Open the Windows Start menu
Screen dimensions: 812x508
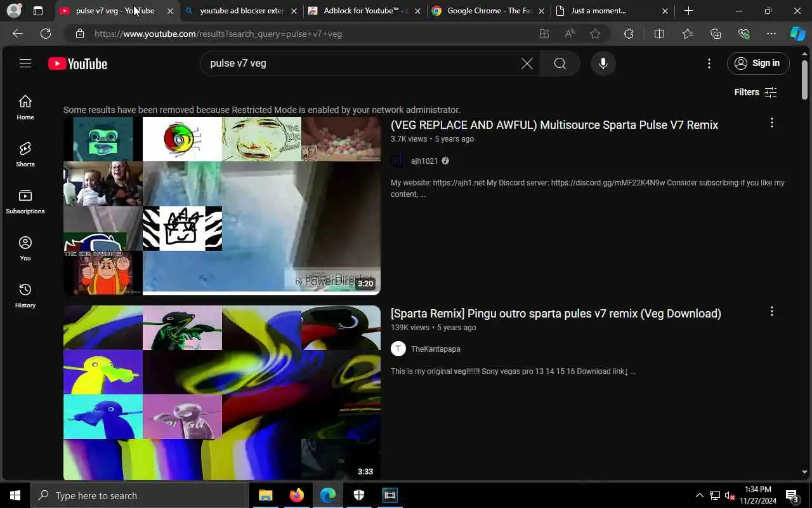(x=15, y=495)
